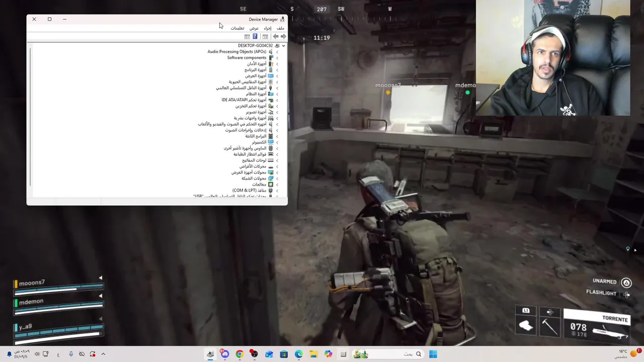Expand the IDE ATA/ATAPI controllers category
Viewport: 644px width, 362px height.
coord(277,100)
